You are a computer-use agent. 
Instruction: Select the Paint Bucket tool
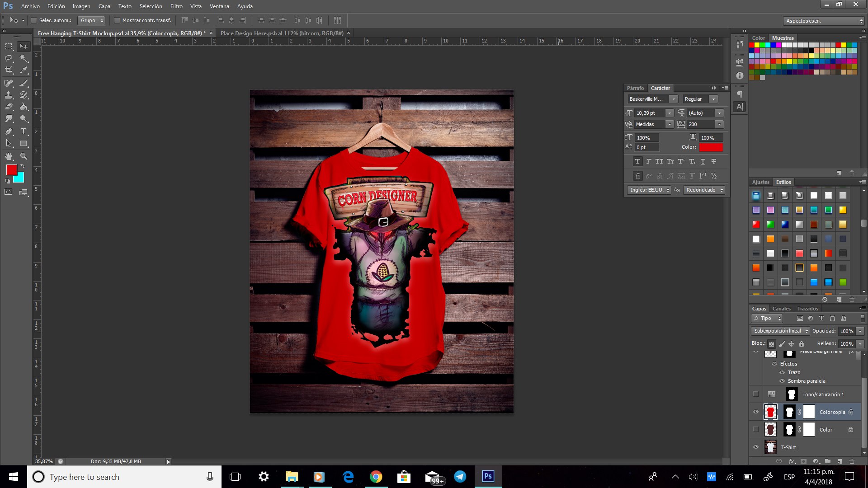coord(24,107)
